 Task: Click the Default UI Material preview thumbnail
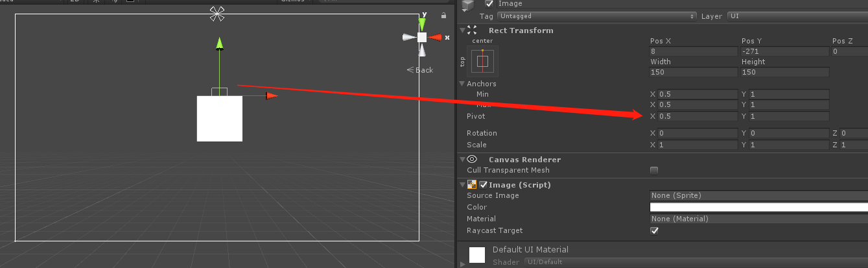click(x=477, y=255)
